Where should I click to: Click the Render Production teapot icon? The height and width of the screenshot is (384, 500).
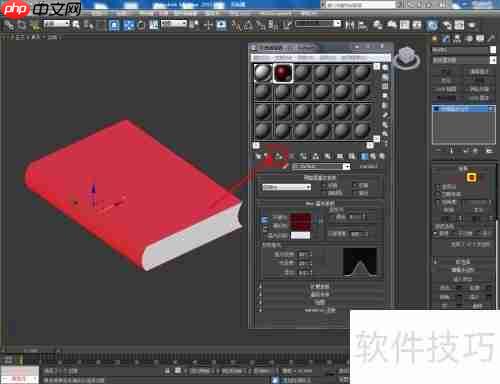coord(472,25)
